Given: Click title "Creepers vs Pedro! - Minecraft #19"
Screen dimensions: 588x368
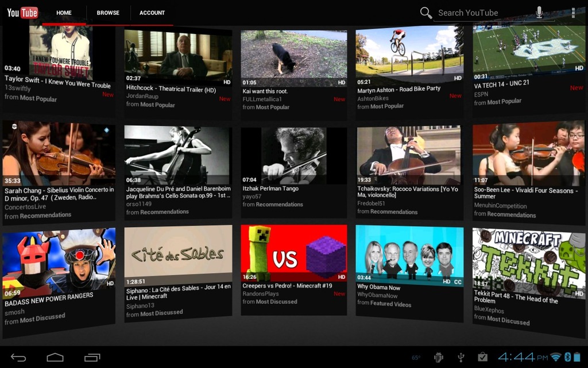Looking at the screenshot, I should (x=287, y=286).
